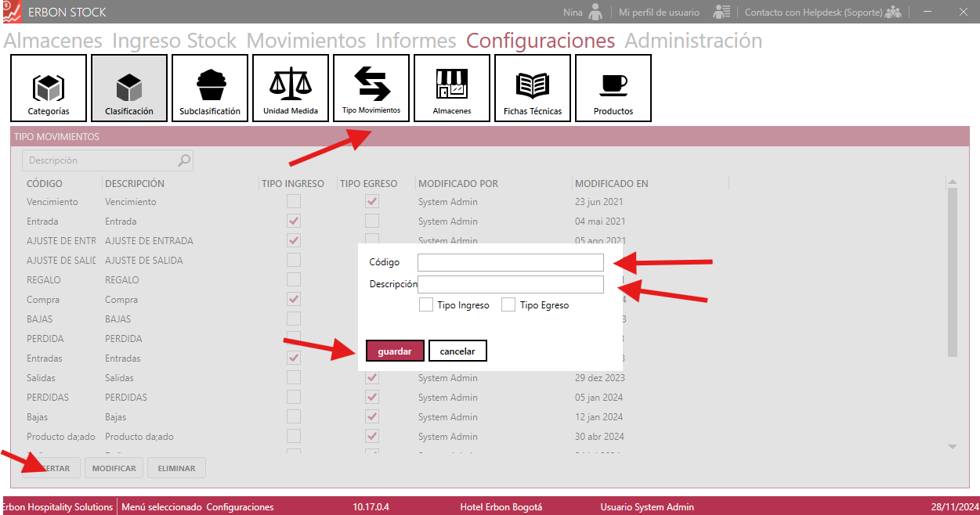
Task: Check the Tipo Egreso checkbox in dialog
Action: 508,304
